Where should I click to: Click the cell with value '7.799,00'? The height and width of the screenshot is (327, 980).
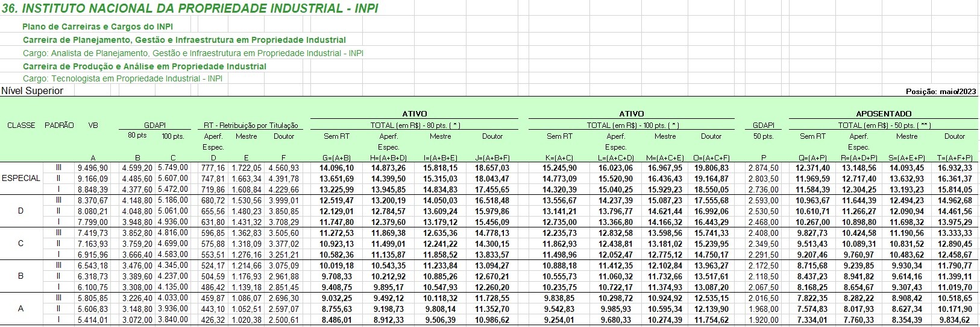click(93, 223)
